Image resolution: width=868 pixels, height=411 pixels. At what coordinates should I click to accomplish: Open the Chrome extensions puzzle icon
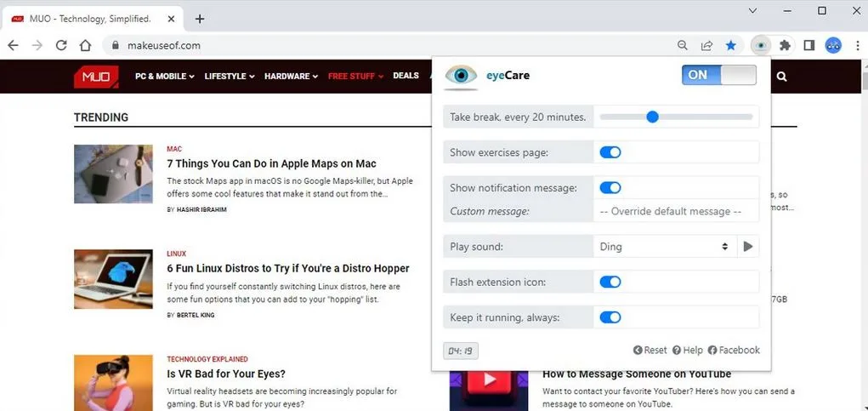tap(785, 45)
